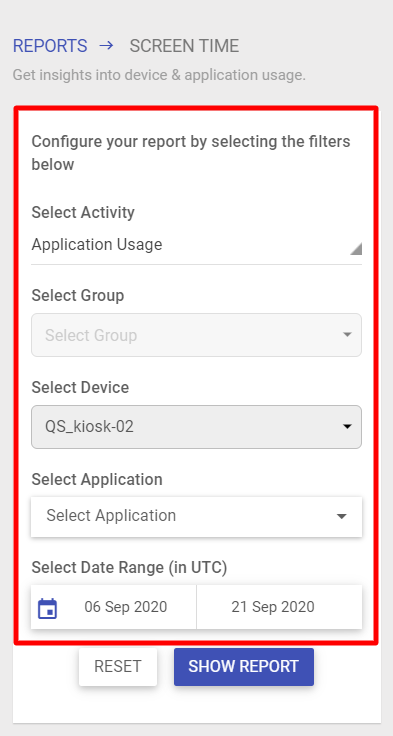Expand the QS_kiosk-02 device dropdown
393x736 pixels.
(196, 427)
